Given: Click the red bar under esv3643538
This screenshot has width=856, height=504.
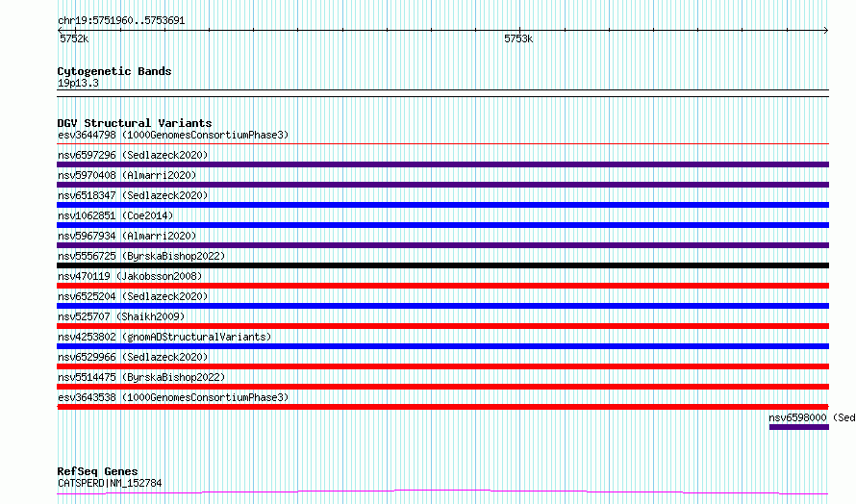Looking at the screenshot, I should [442, 407].
